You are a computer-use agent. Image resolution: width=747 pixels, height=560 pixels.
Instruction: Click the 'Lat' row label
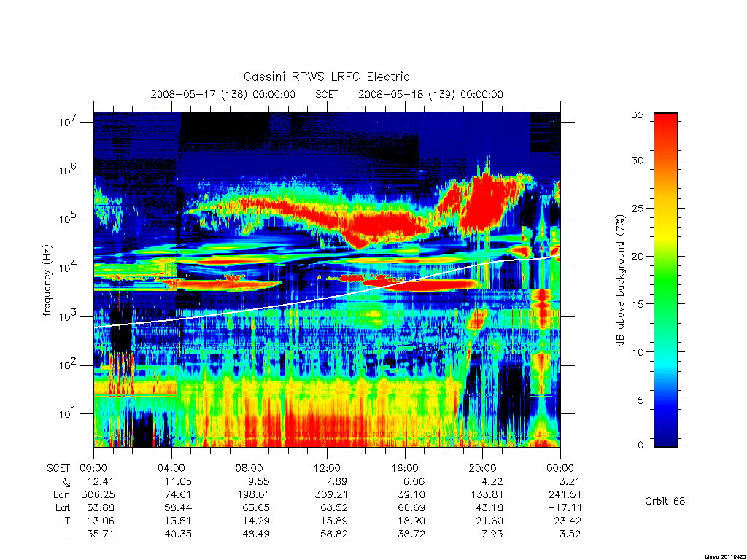(x=63, y=508)
